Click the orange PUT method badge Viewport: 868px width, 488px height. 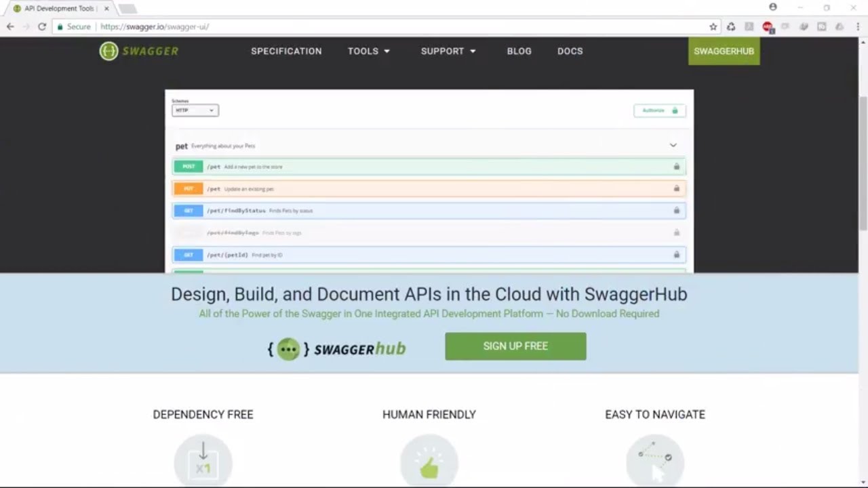point(189,188)
